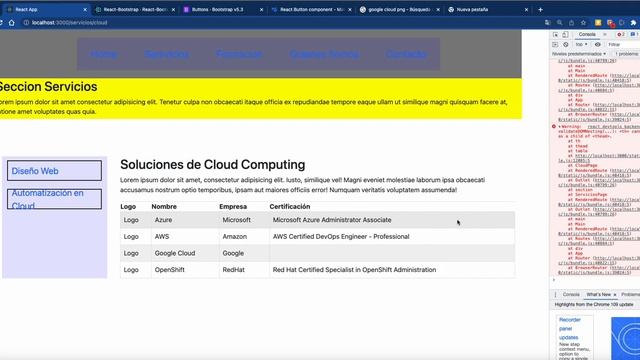Select the Console tab in DevTools drawer
Viewport: 640px width, 360px height.
[x=571, y=295]
